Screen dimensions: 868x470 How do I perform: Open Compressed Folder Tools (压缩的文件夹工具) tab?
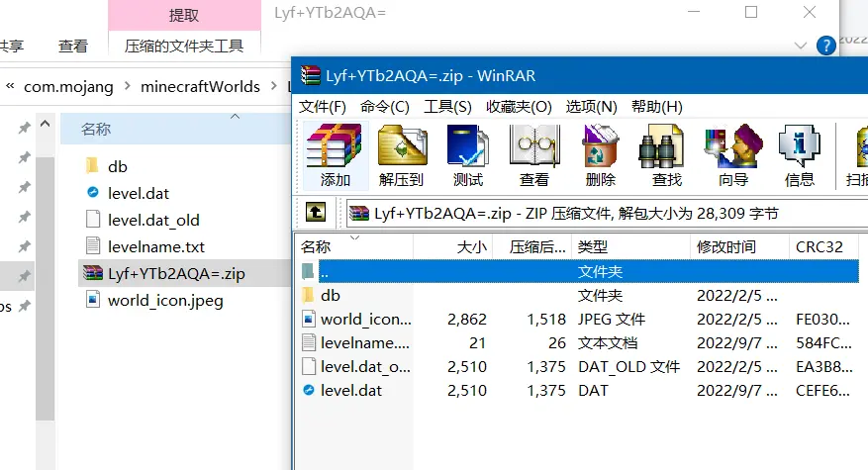click(184, 46)
